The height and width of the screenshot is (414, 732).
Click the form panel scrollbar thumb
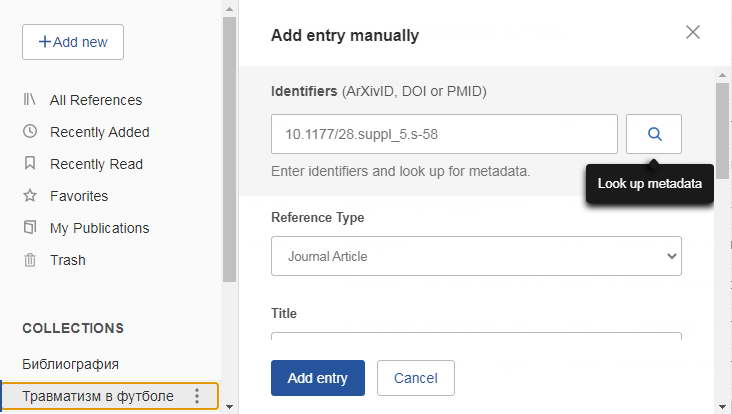tap(722, 130)
